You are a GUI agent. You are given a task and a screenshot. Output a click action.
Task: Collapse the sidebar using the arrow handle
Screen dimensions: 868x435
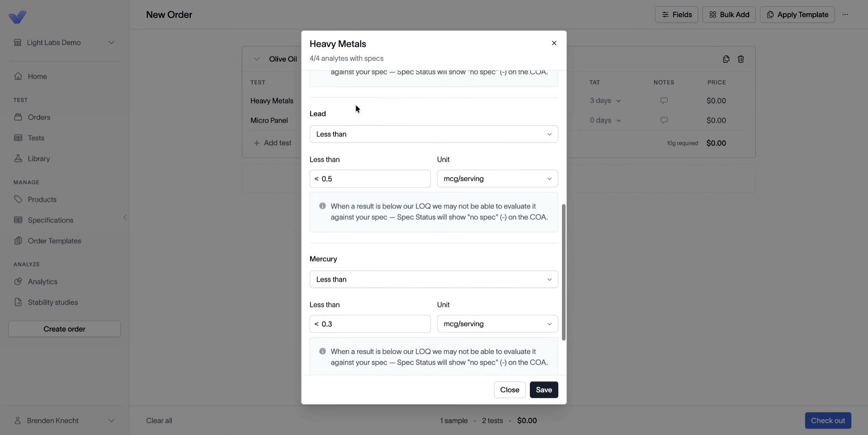pos(125,218)
